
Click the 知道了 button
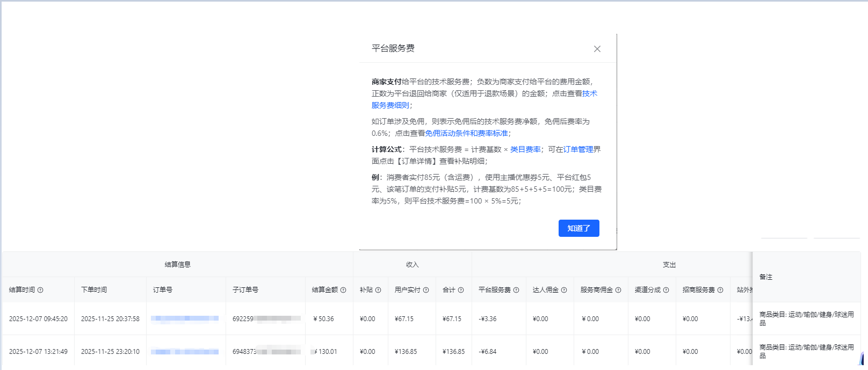[579, 228]
